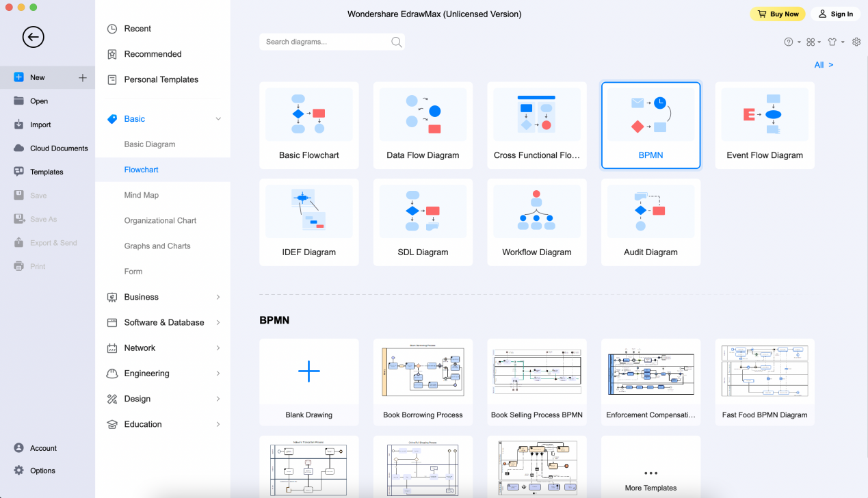Click the Education graduation cap icon
This screenshot has height=498, width=868.
(x=112, y=424)
